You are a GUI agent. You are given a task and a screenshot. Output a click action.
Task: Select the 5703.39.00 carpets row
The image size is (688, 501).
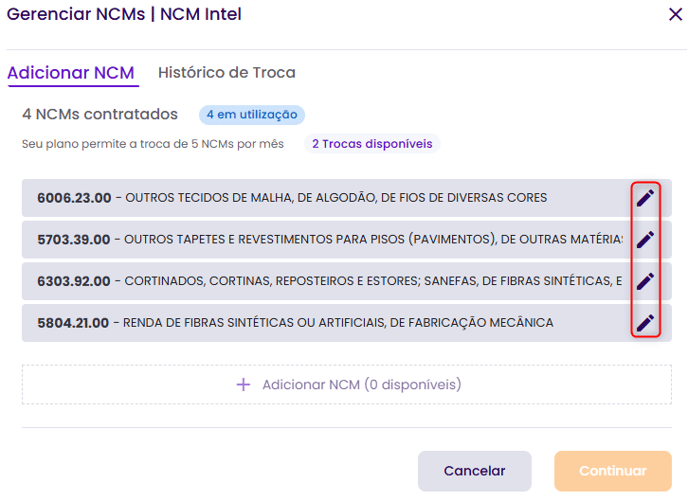(320, 240)
